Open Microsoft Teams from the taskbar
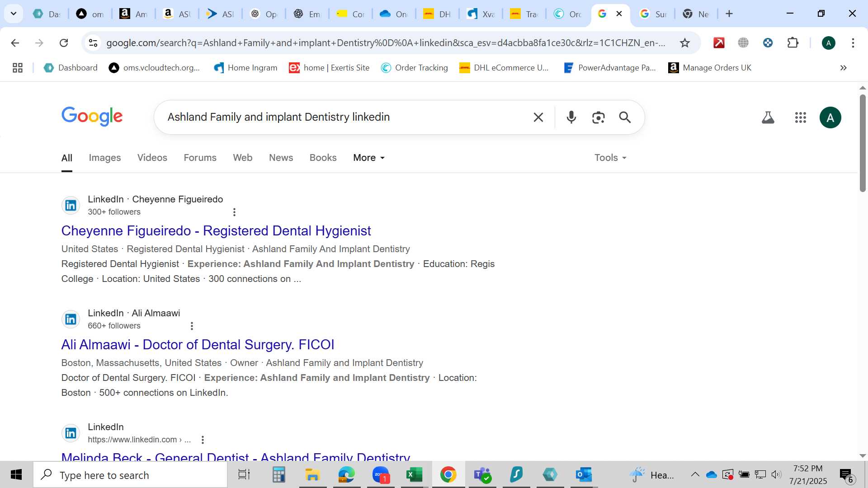Image resolution: width=868 pixels, height=488 pixels. 482,475
